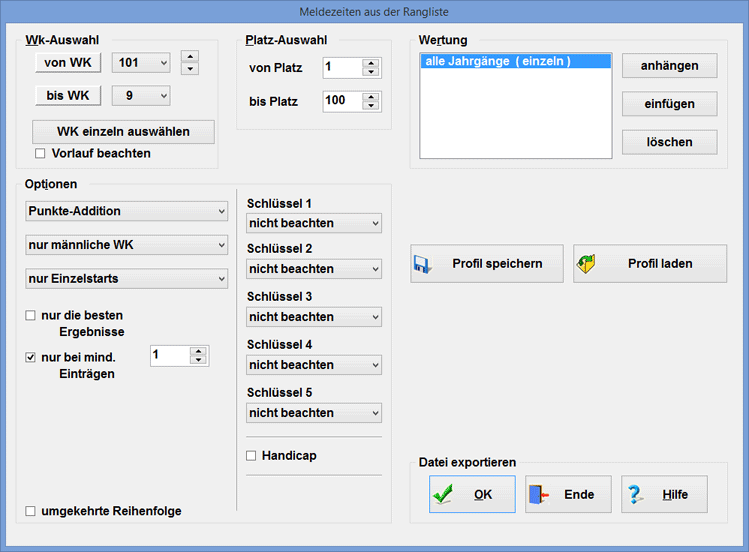Click the anhängen button
The image size is (749, 552).
(669, 66)
